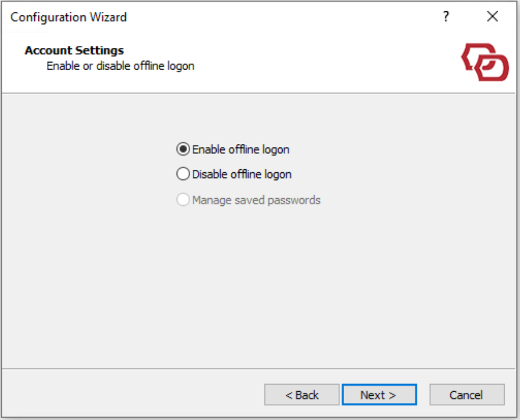Click the question mark help button
520x420 pixels.
click(x=446, y=17)
